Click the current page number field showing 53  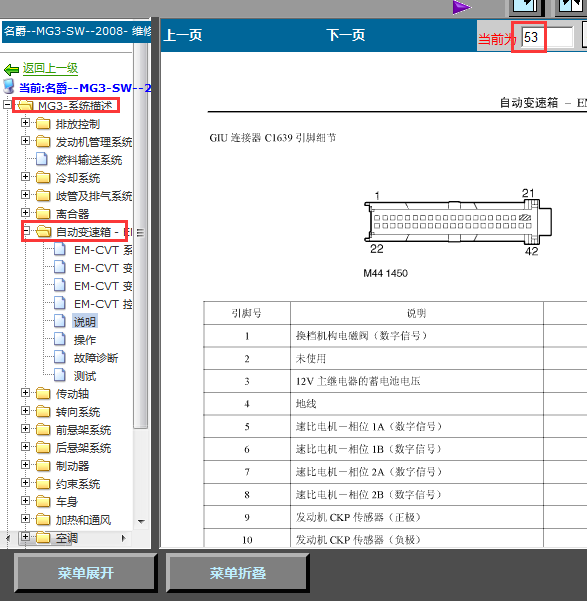547,38
